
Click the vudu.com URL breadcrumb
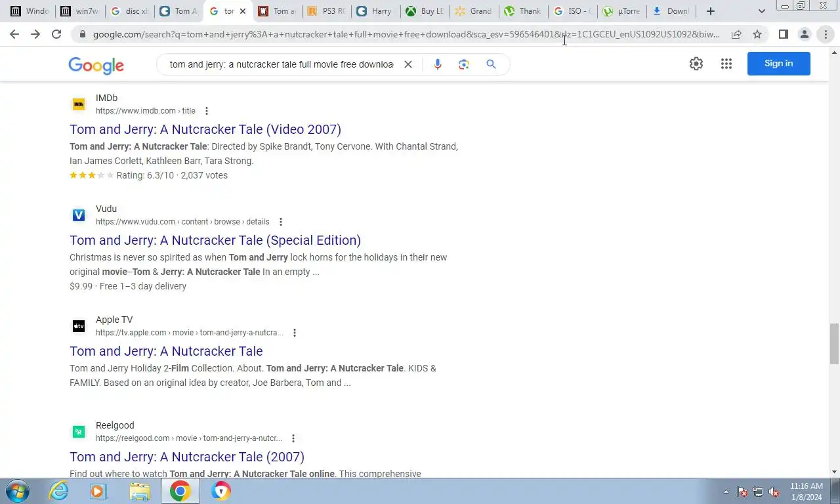pos(182,222)
